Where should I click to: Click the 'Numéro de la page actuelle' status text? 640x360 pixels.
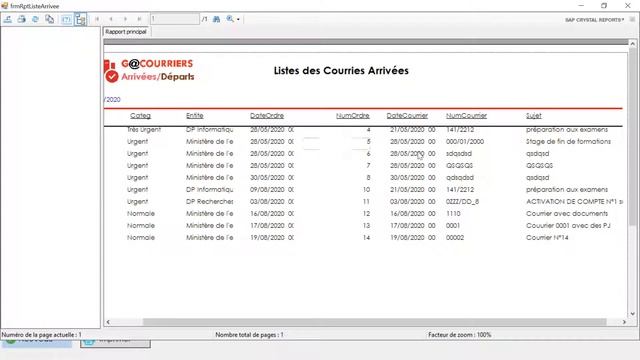pos(42,335)
